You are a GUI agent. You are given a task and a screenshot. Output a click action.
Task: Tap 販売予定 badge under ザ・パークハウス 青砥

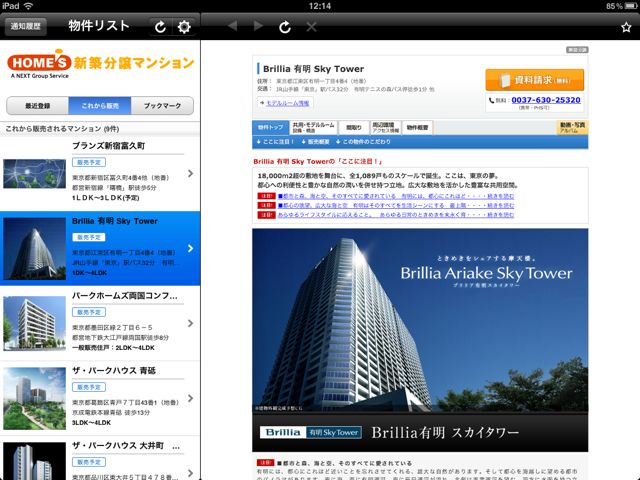pos(89,387)
